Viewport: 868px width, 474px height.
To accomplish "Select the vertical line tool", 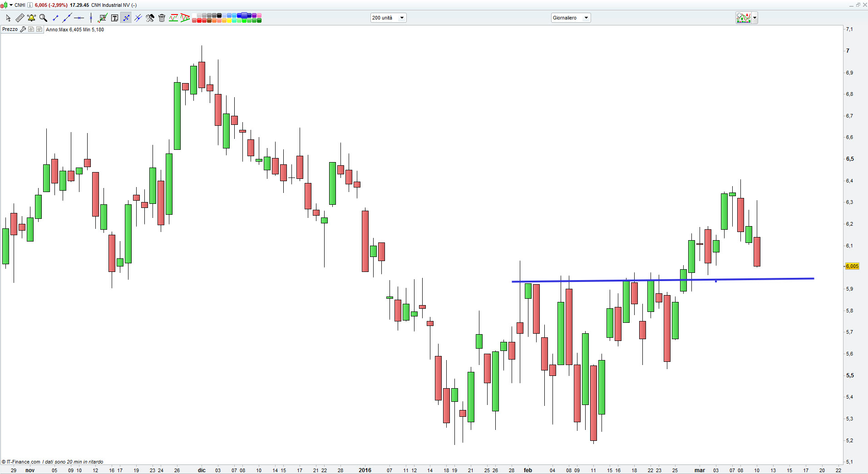I will pos(90,18).
